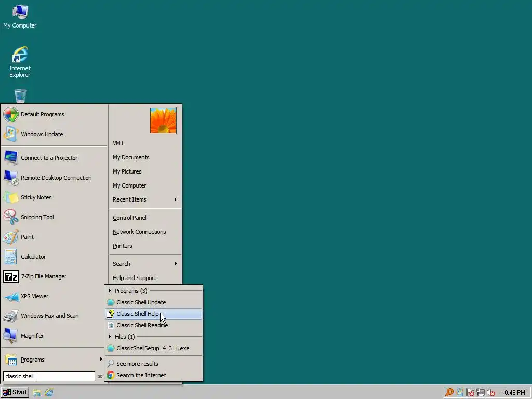The width and height of the screenshot is (532, 399).
Task: Expand the Programs submenu arrow
Action: tap(101, 360)
